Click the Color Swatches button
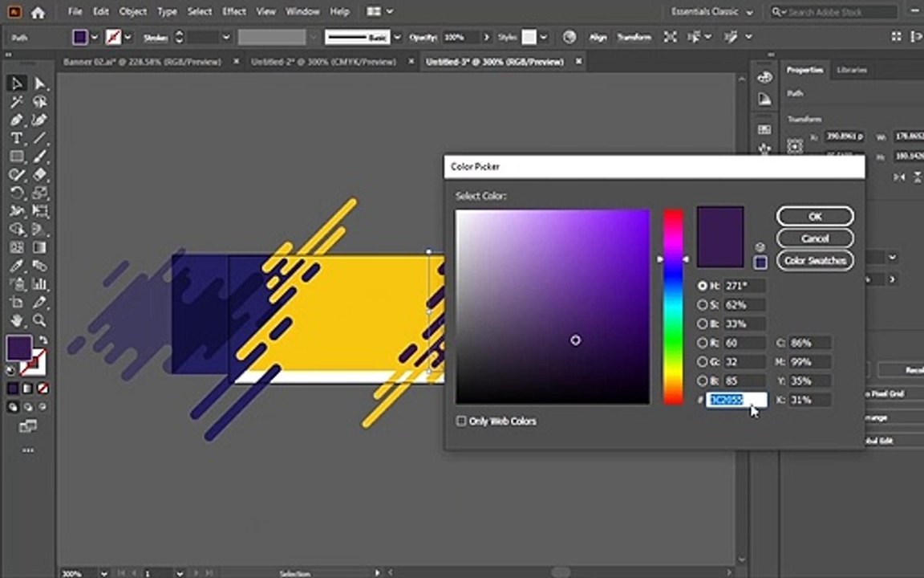This screenshot has width=924, height=578. [814, 260]
